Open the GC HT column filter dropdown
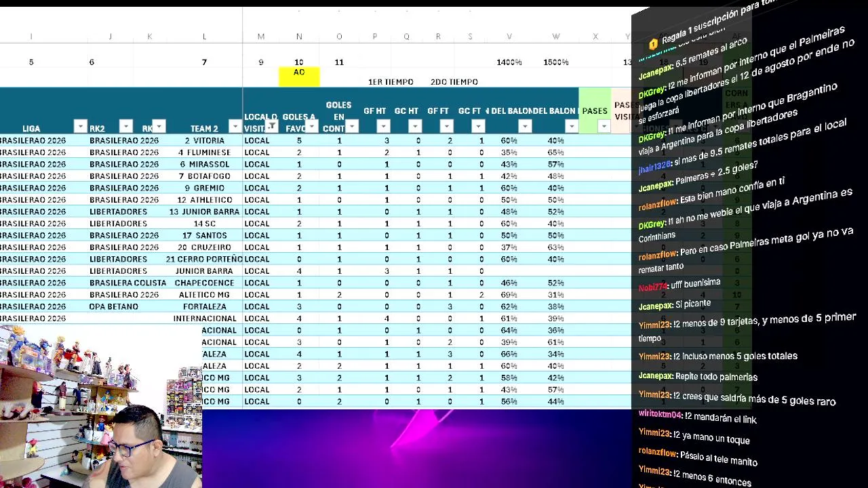 [415, 126]
